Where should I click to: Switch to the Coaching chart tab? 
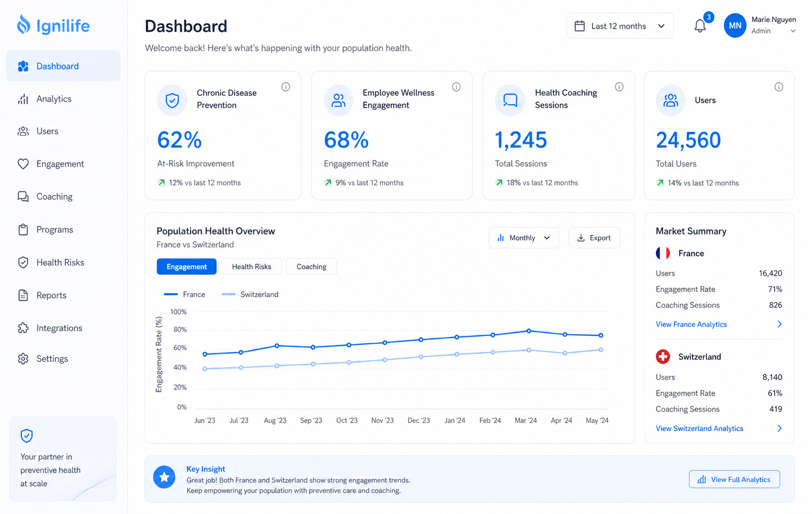(311, 267)
